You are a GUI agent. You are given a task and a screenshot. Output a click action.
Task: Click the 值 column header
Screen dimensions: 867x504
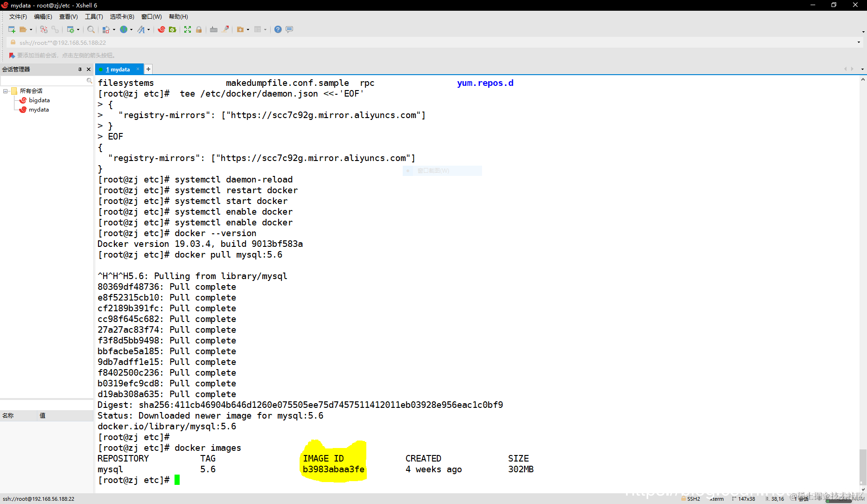[65, 416]
